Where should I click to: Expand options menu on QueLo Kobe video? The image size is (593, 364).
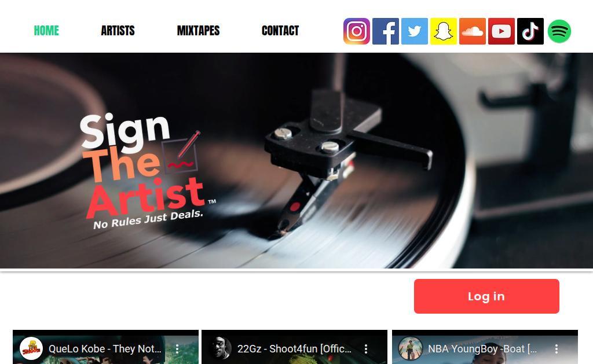(177, 349)
